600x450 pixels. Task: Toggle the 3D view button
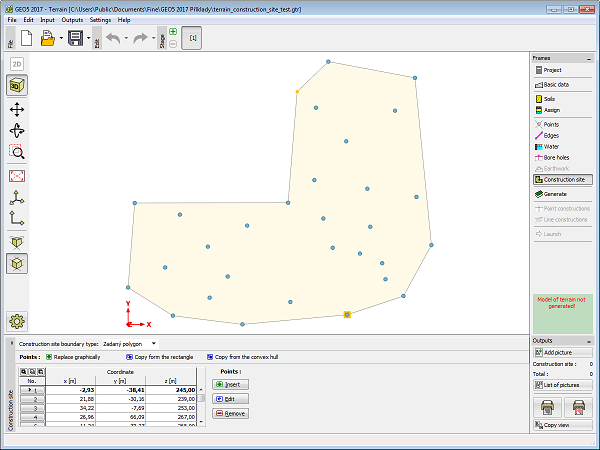pyautogui.click(x=18, y=85)
